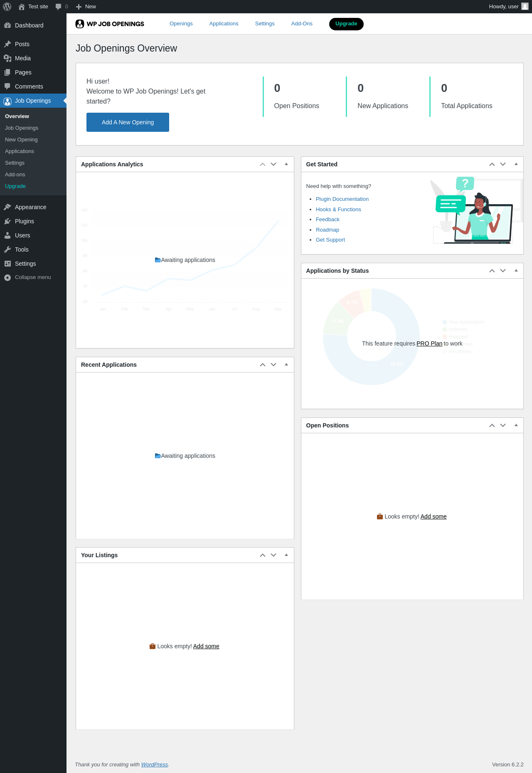Open the Roadmap link
532x773 pixels.
pyautogui.click(x=328, y=230)
